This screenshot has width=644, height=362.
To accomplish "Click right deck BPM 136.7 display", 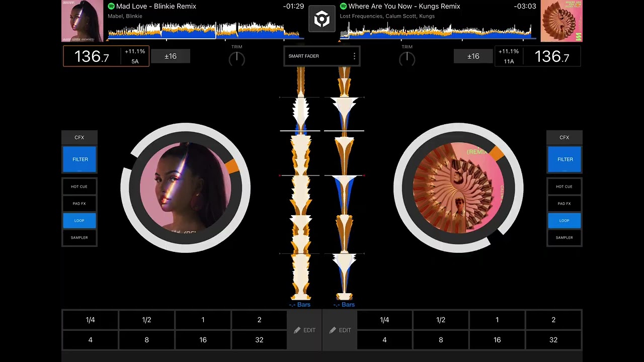I will [x=552, y=56].
